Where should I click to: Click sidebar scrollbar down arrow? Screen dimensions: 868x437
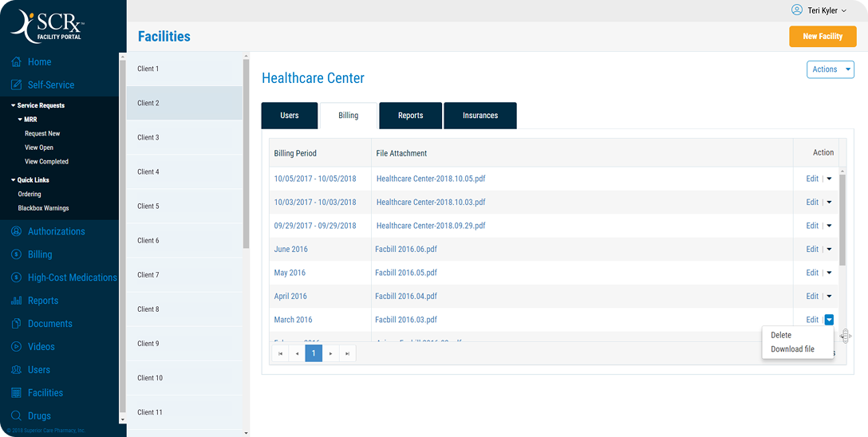point(123,420)
